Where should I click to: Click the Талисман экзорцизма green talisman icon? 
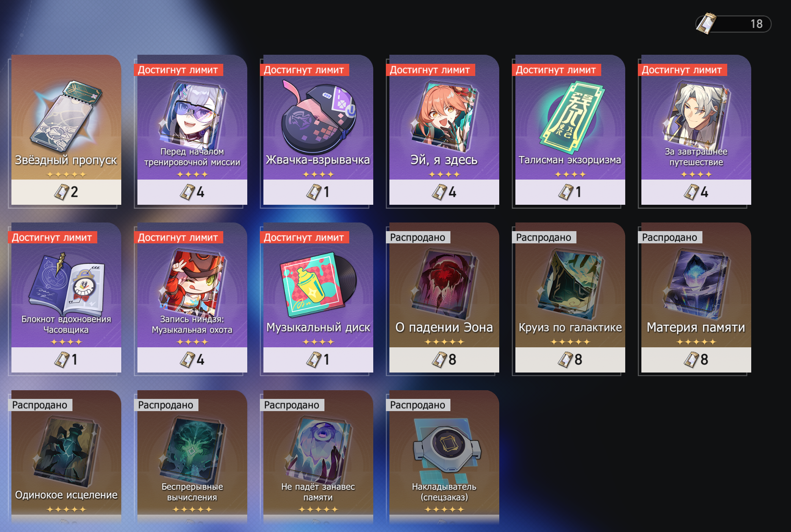tap(570, 117)
